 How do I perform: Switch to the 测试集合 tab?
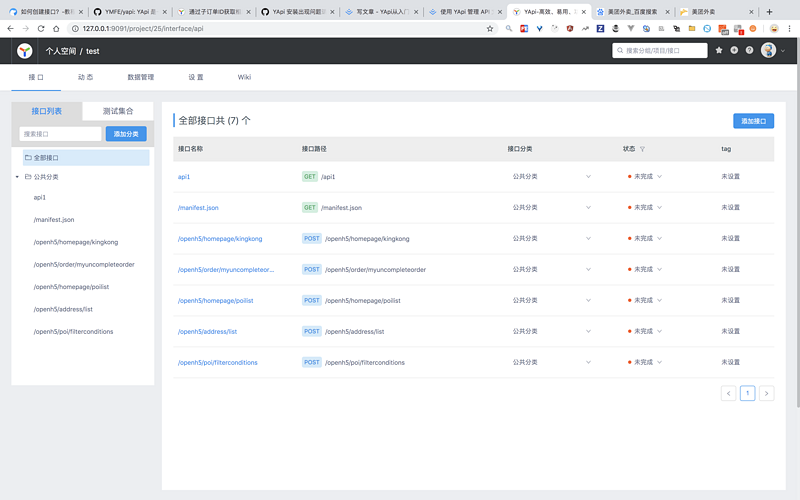pos(118,111)
